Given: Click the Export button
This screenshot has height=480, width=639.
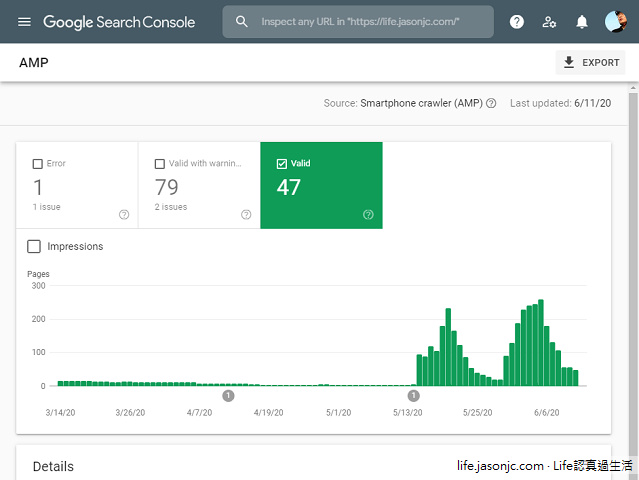Looking at the screenshot, I should pos(591,63).
